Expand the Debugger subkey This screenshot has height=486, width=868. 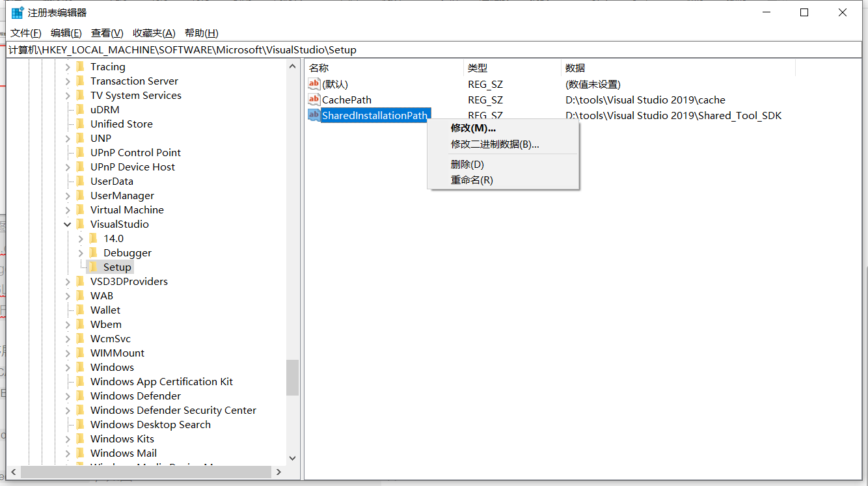(81, 252)
